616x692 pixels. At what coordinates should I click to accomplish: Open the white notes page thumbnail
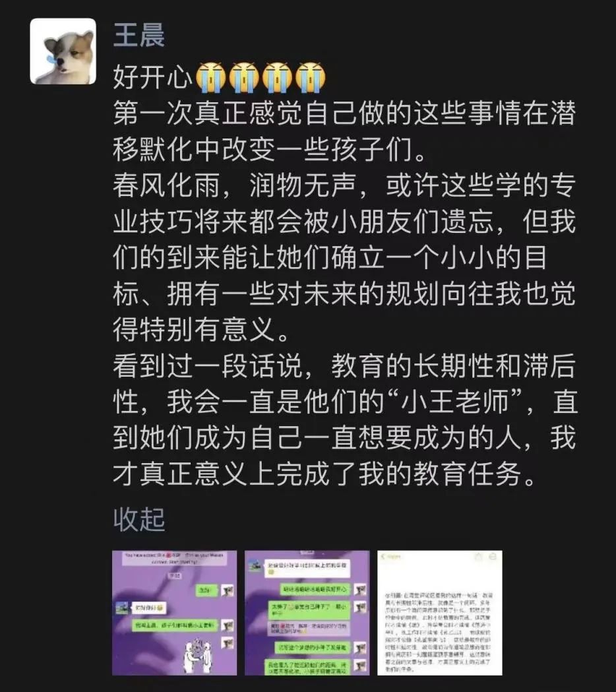tap(440, 613)
